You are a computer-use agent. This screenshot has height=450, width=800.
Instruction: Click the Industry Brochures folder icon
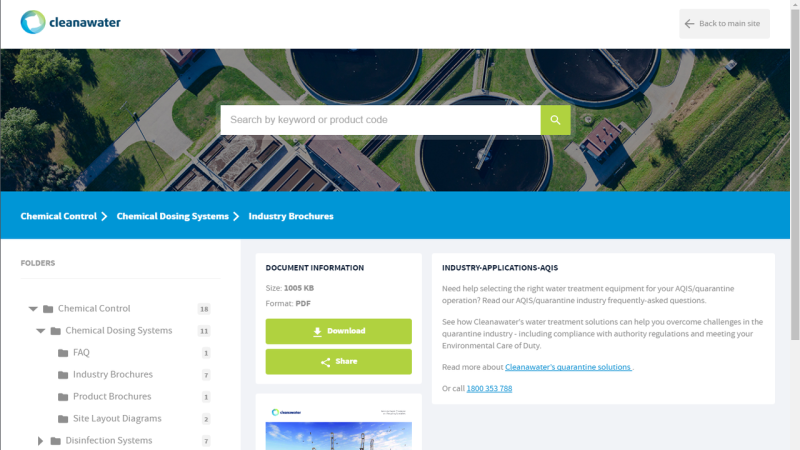[x=63, y=375]
